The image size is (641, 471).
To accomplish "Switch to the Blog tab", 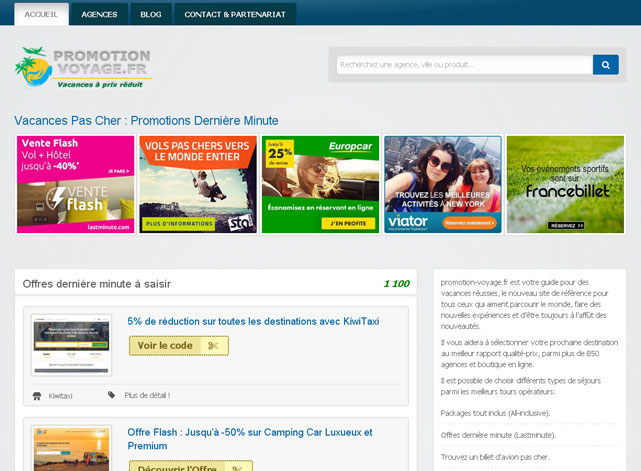I will pos(151,14).
